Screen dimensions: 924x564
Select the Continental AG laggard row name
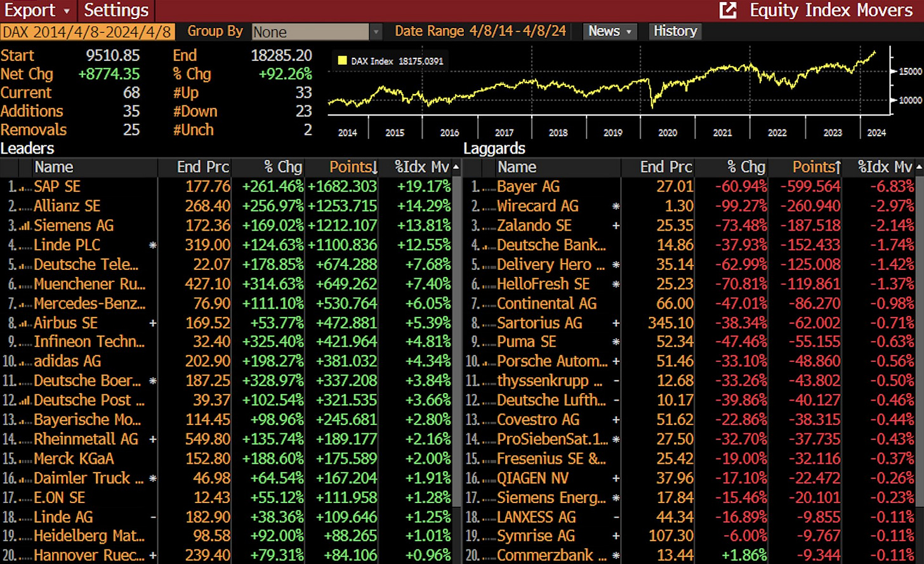point(546,304)
